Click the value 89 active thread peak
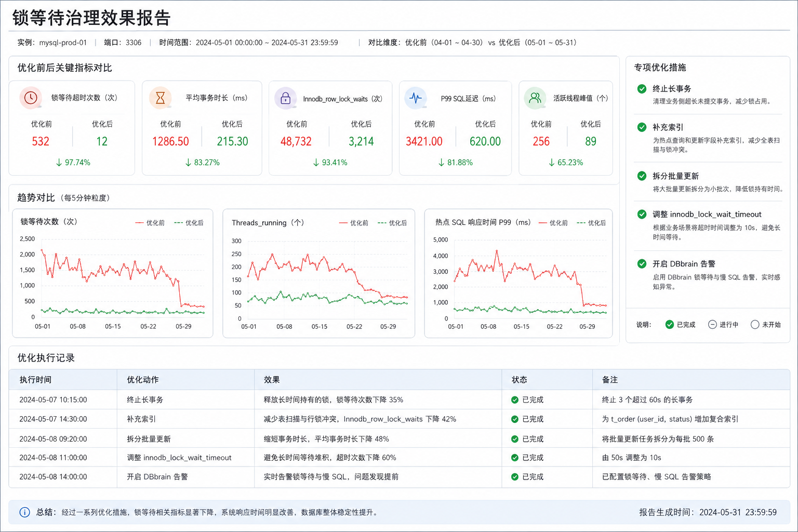Screen dimensions: 798x532 pyautogui.click(x=591, y=141)
